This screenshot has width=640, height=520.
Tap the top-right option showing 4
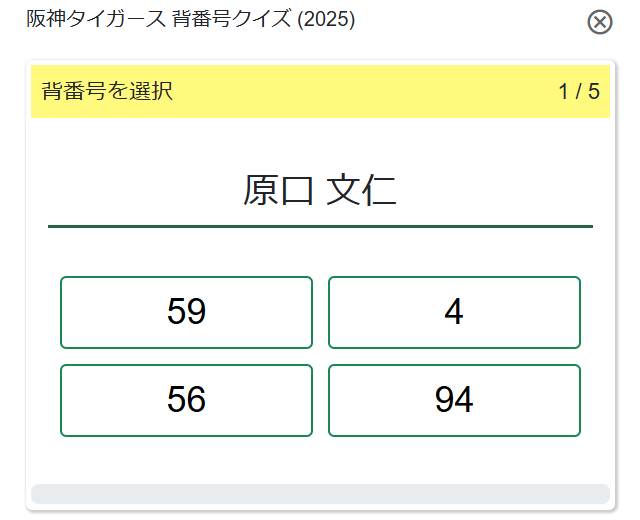pyautogui.click(x=454, y=312)
